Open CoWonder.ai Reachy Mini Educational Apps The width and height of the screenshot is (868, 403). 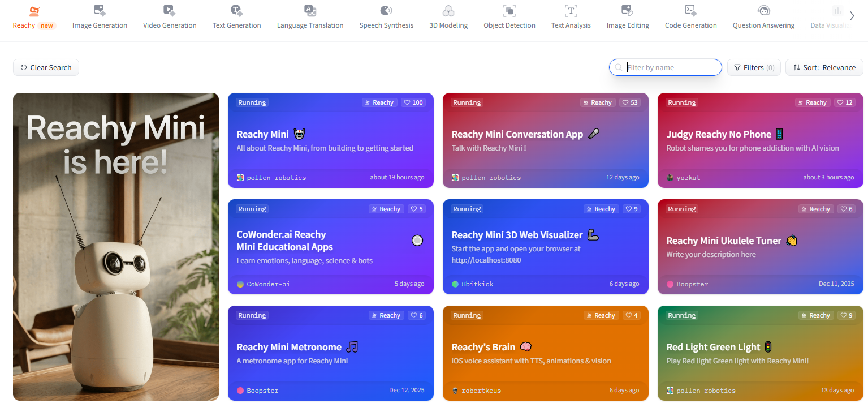click(x=331, y=247)
